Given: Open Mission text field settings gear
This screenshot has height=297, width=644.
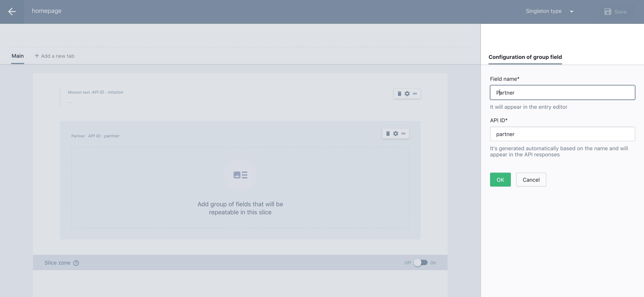Looking at the screenshot, I should [x=407, y=93].
